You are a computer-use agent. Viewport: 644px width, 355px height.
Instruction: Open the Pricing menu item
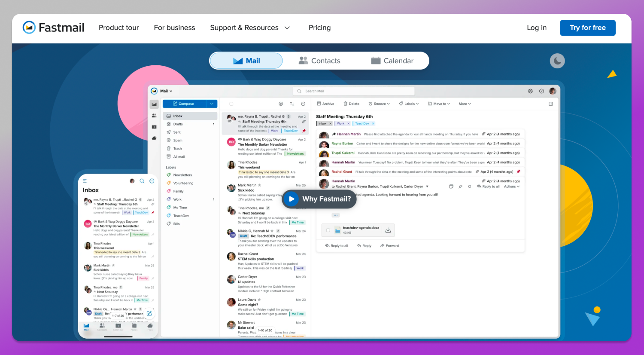[319, 28]
